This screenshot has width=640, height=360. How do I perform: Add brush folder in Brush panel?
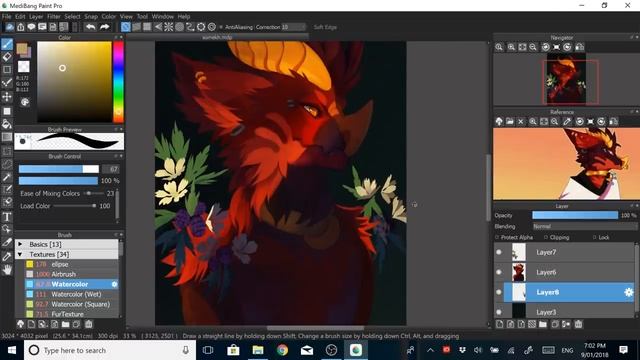click(65, 324)
